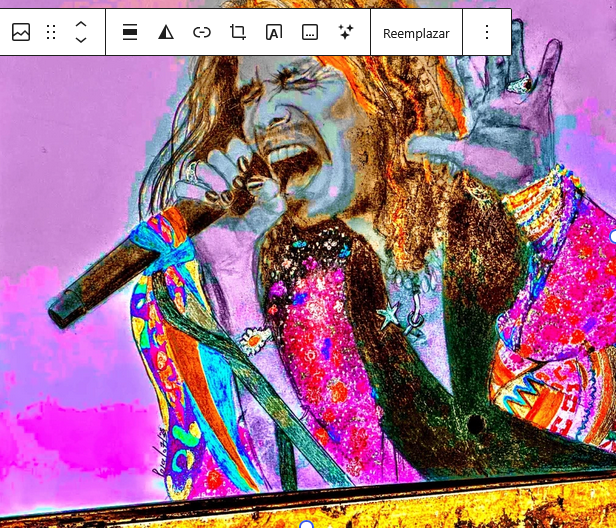616x528 pixels.
Task: Select the crop image tool
Action: 238,32
